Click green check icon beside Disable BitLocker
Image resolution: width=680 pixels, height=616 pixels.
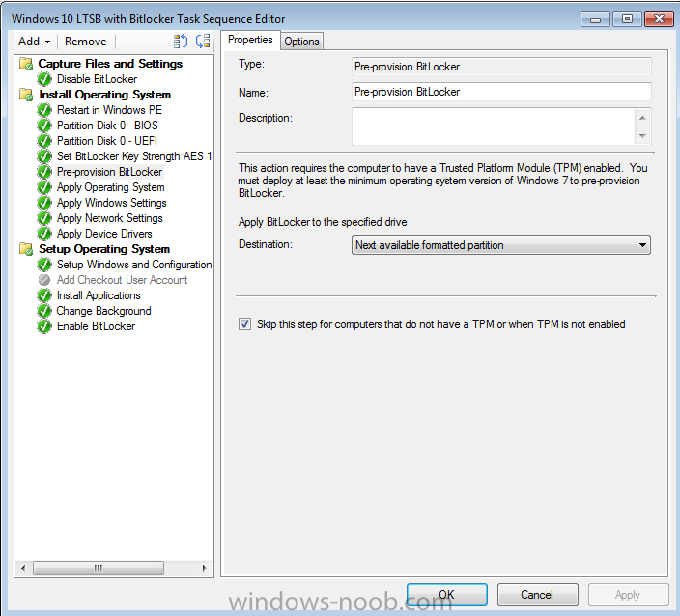44,79
